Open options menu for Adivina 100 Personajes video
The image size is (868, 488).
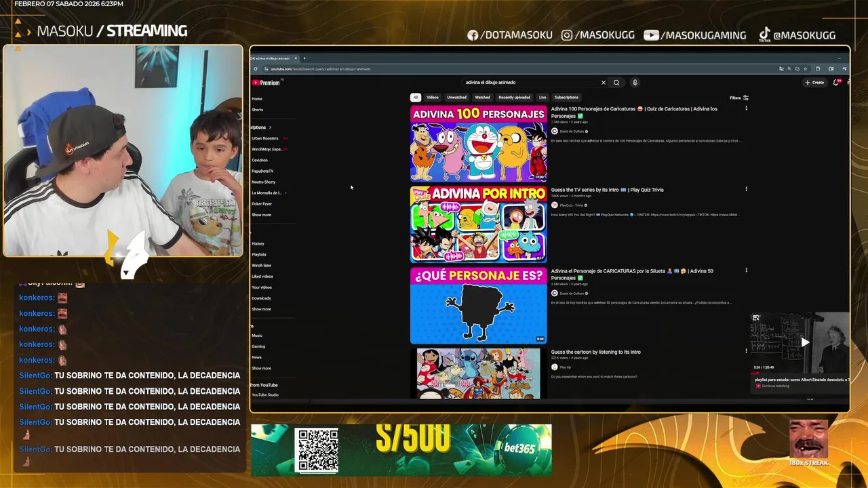(746, 108)
